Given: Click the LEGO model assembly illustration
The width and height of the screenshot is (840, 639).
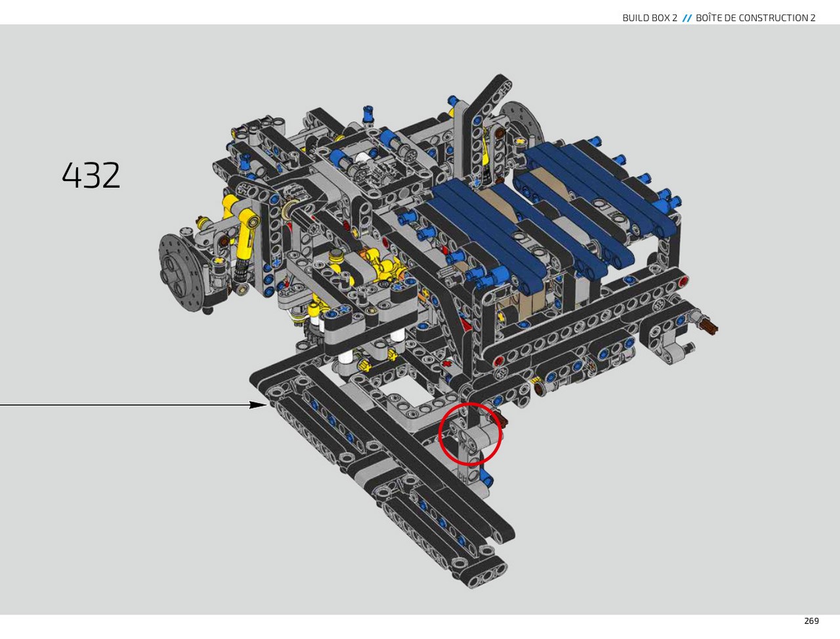Looking at the screenshot, I should pos(438,330).
